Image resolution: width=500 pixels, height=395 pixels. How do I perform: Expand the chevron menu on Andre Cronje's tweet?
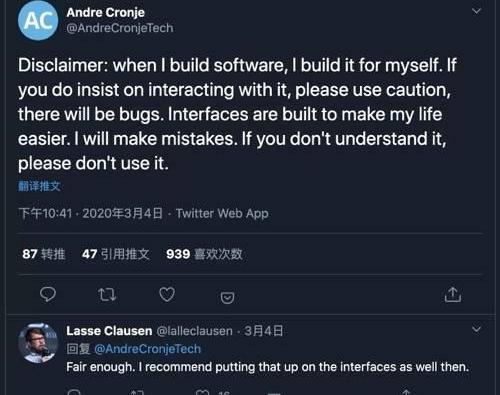(x=477, y=11)
